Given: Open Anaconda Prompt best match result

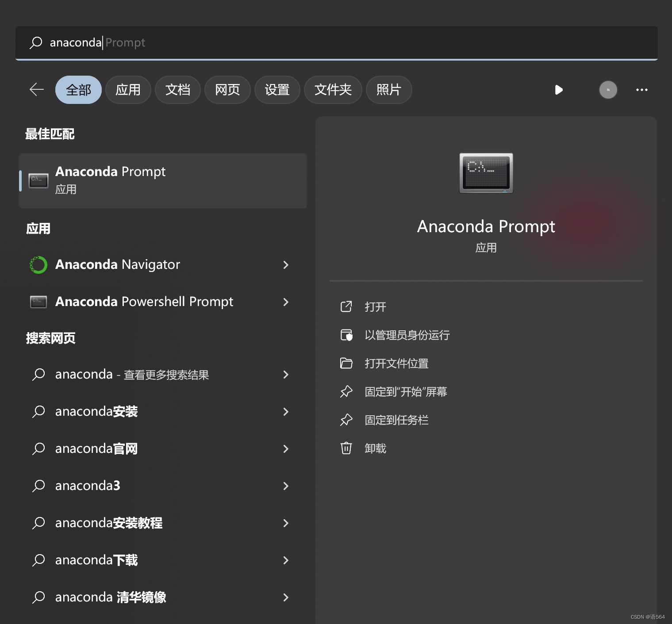Looking at the screenshot, I should point(163,180).
